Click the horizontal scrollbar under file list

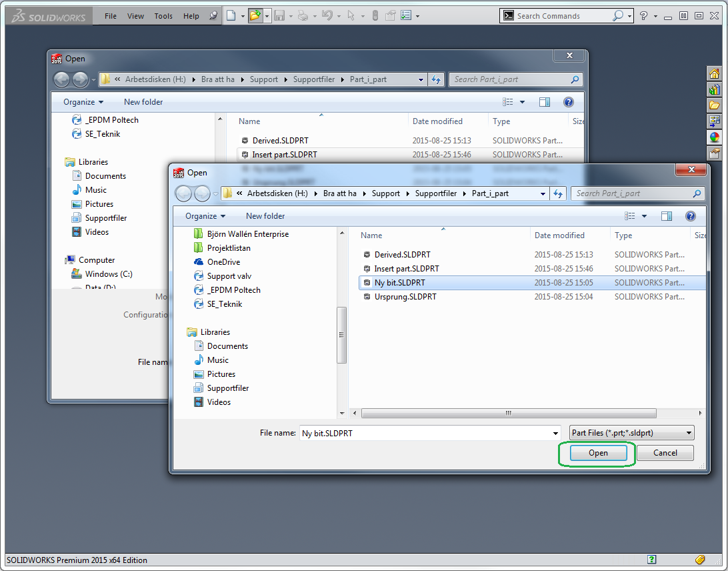(507, 413)
